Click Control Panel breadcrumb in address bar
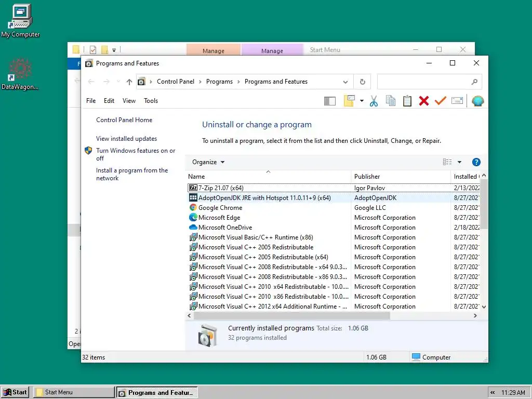Viewport: 532px width, 399px height. (x=176, y=82)
